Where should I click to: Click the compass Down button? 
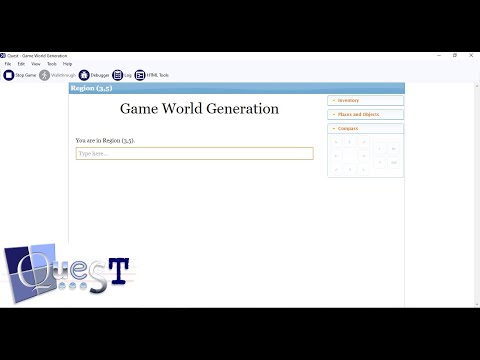tap(380, 163)
